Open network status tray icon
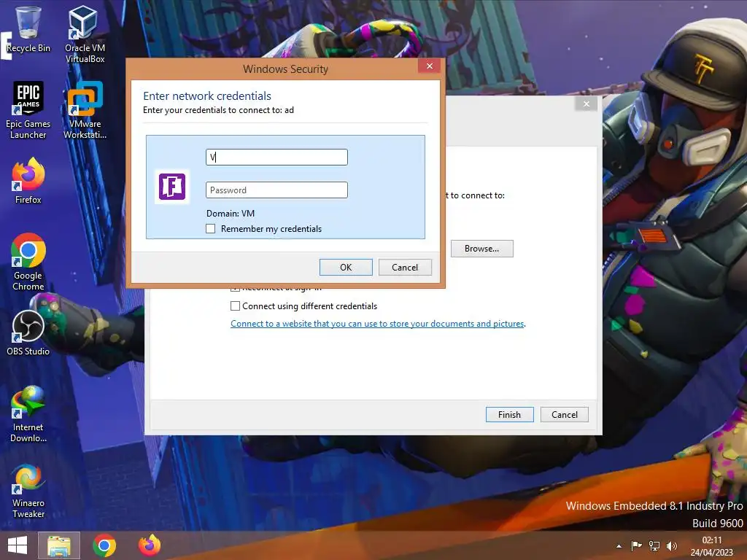This screenshot has width=747, height=560. tap(654, 546)
